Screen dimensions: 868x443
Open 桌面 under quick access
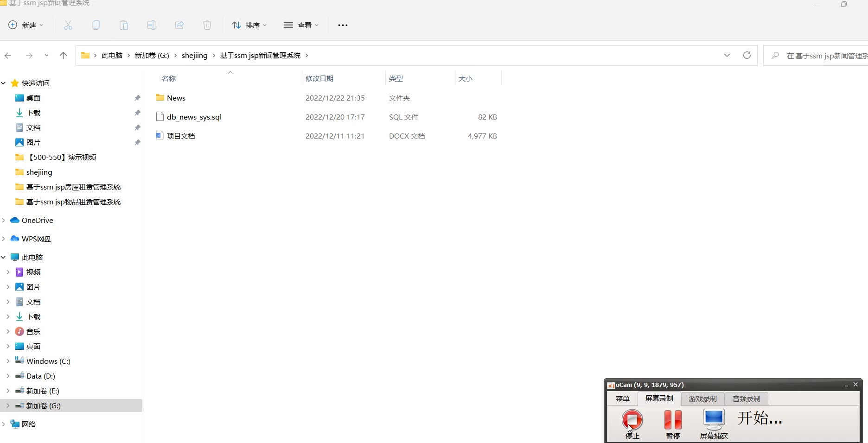(x=33, y=98)
